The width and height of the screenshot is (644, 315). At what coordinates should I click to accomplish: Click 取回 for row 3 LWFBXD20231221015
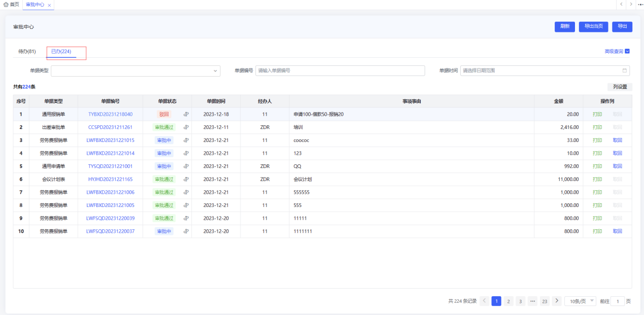(x=617, y=140)
